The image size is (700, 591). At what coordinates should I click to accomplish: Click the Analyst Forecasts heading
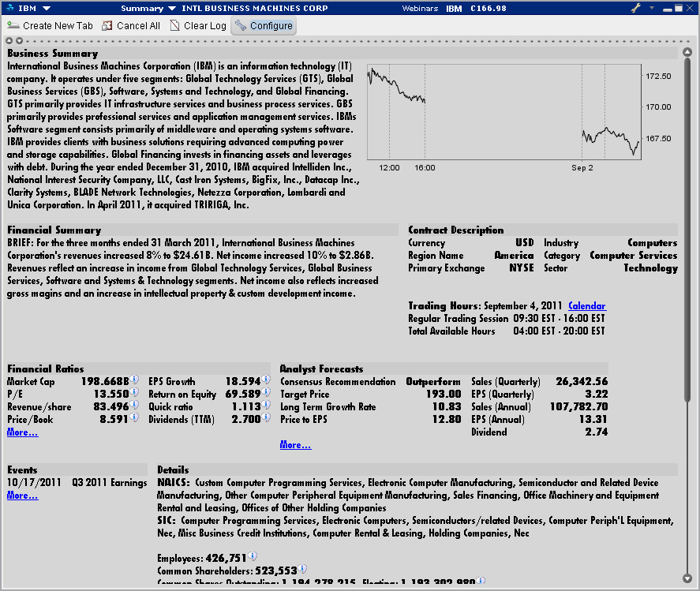pos(321,369)
